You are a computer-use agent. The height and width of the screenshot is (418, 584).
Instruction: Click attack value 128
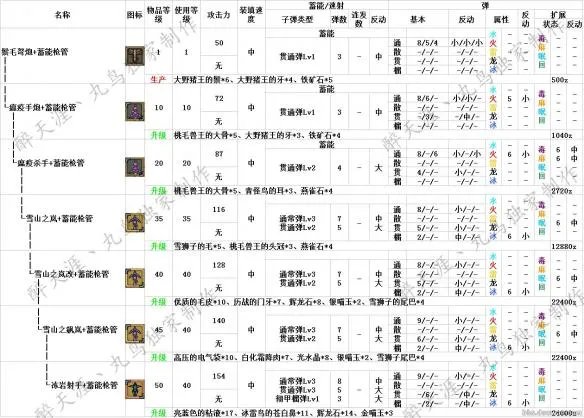219,265
